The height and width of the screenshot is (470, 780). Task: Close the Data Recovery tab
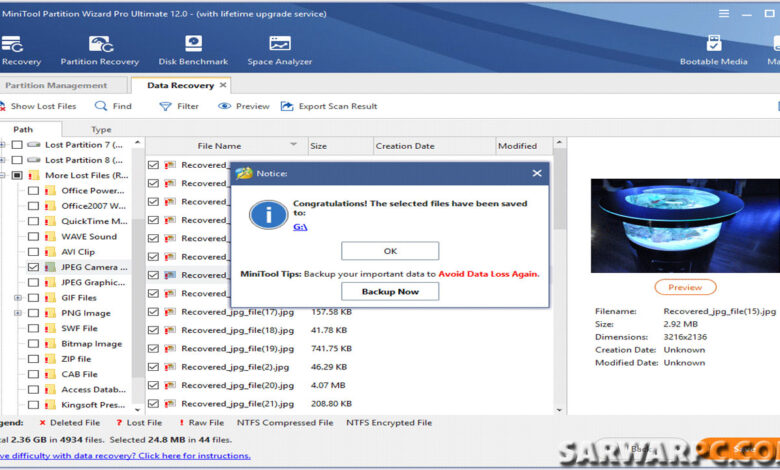pyautogui.click(x=223, y=85)
